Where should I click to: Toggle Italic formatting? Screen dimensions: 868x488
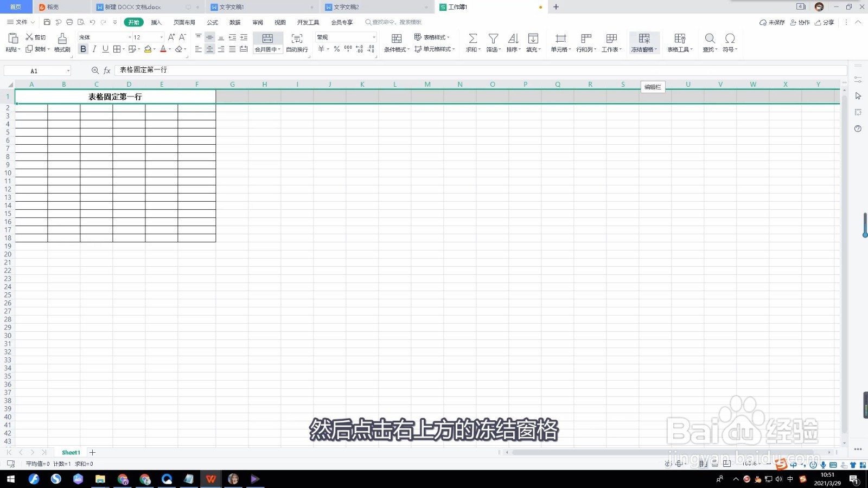point(93,49)
